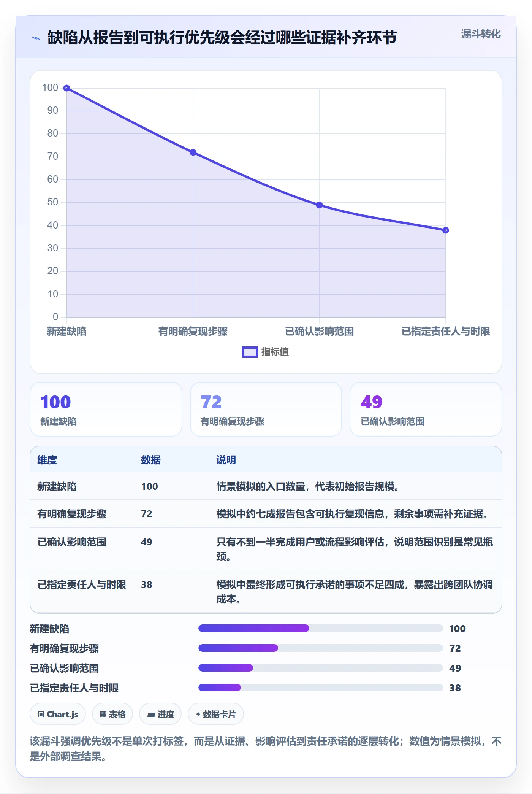Click the 已指定责任人与时限 x-axis label
The height and width of the screenshot is (794, 532).
coord(446,332)
